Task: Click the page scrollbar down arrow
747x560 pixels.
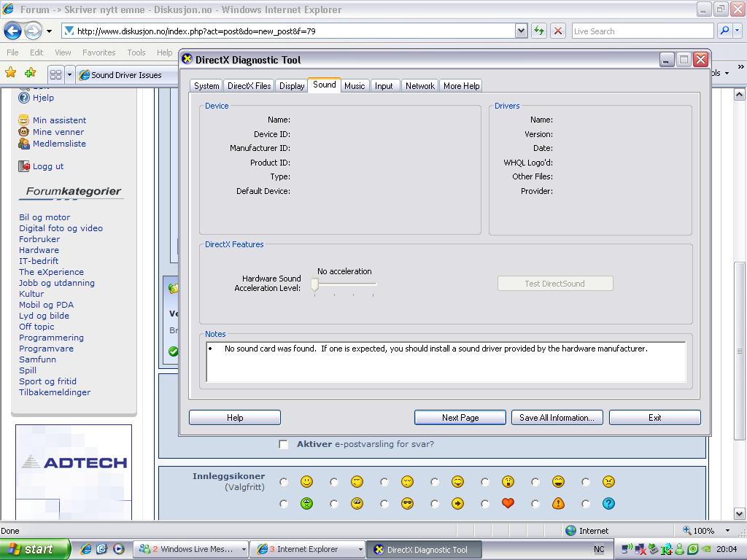Action: click(740, 513)
